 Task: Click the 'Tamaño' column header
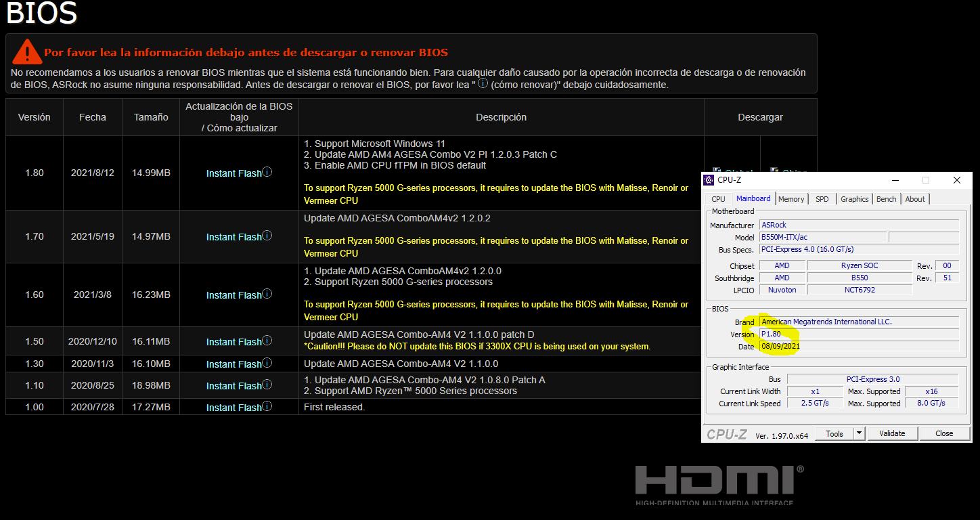click(x=151, y=117)
